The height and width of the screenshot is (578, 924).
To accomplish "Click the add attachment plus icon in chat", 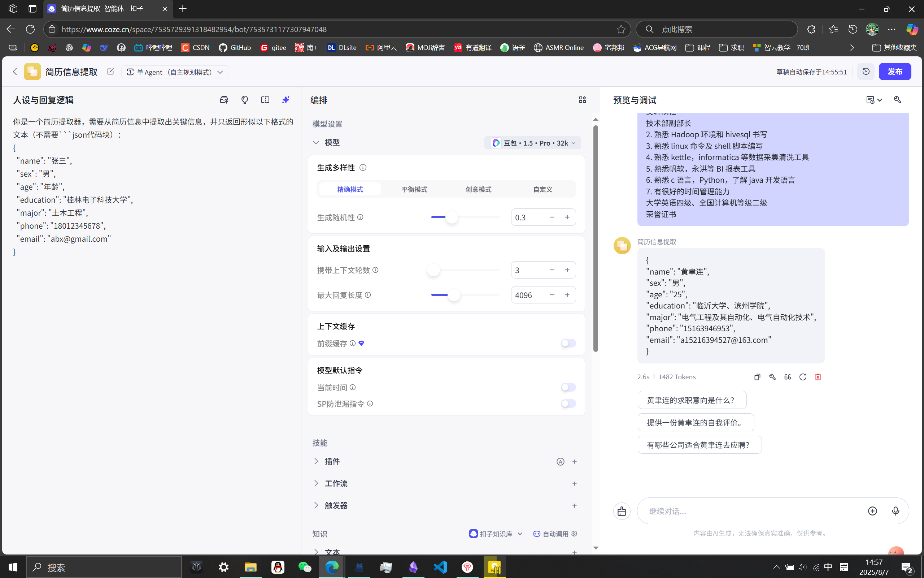I will [872, 511].
